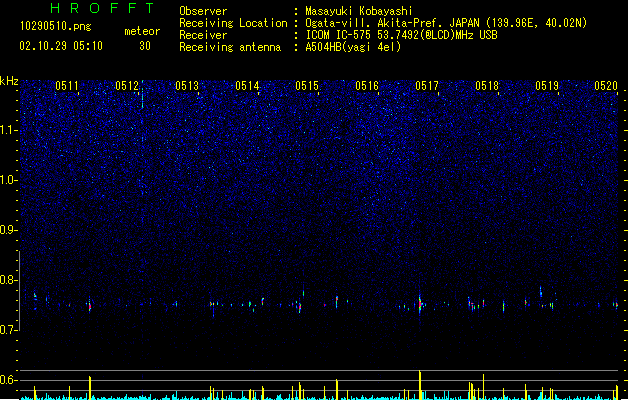This screenshot has height=400, width=629.
Task: Click the Receiver label
Action: pyautogui.click(x=203, y=35)
